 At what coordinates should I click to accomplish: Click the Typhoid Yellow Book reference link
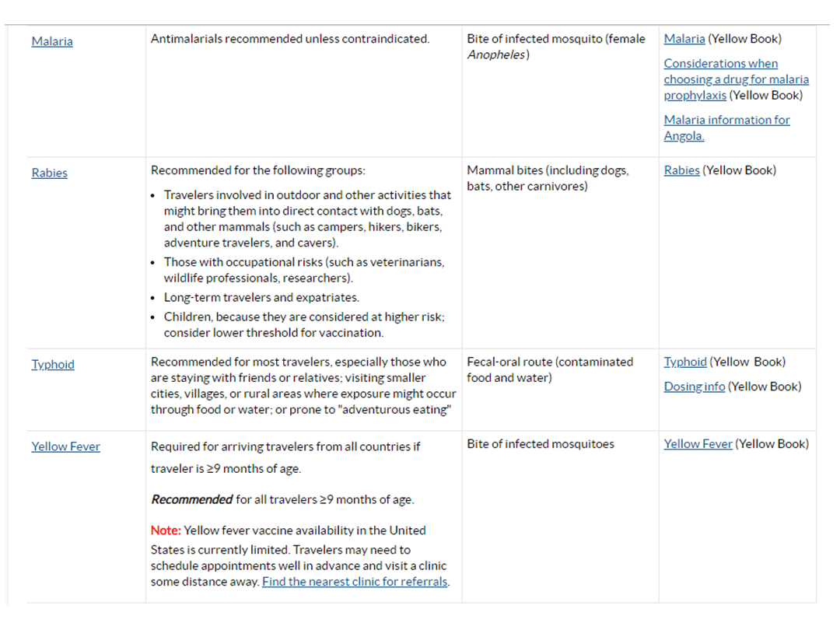click(685, 362)
